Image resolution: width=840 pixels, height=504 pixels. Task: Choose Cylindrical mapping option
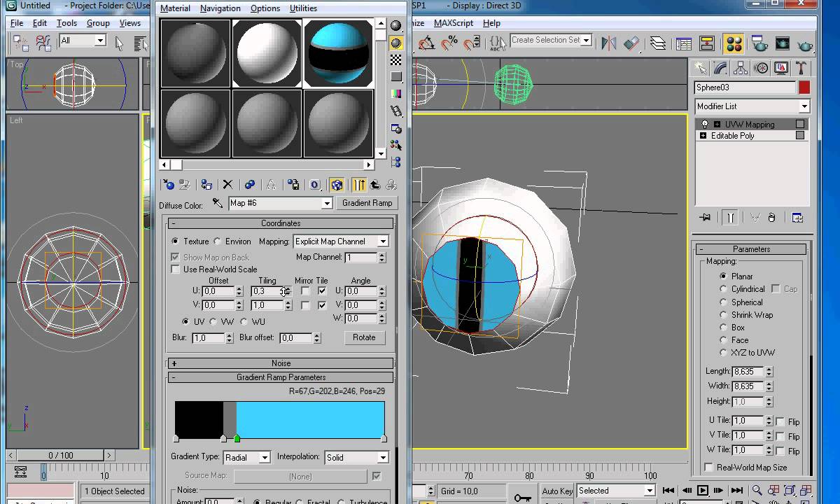click(723, 289)
